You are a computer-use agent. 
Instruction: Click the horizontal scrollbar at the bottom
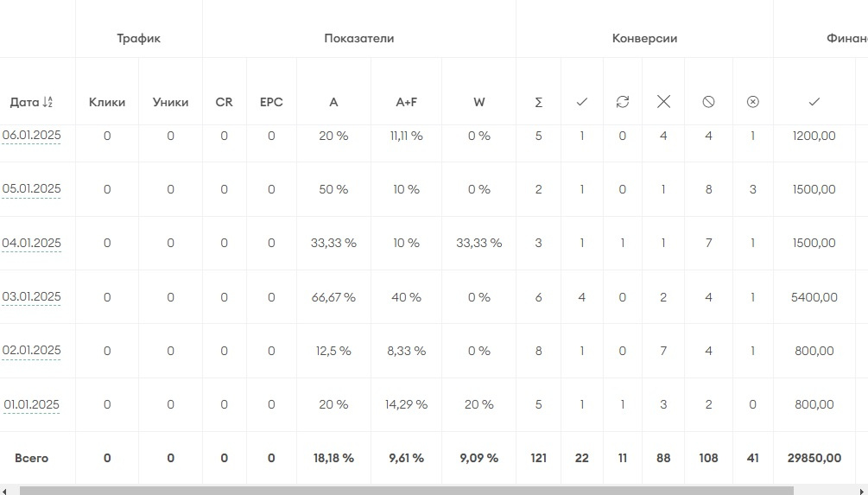click(x=406, y=491)
